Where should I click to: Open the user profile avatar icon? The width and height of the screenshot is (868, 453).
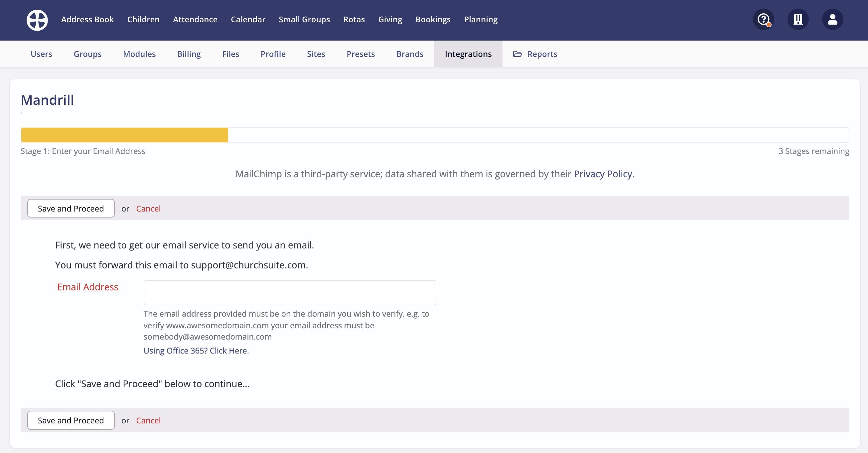(x=832, y=20)
